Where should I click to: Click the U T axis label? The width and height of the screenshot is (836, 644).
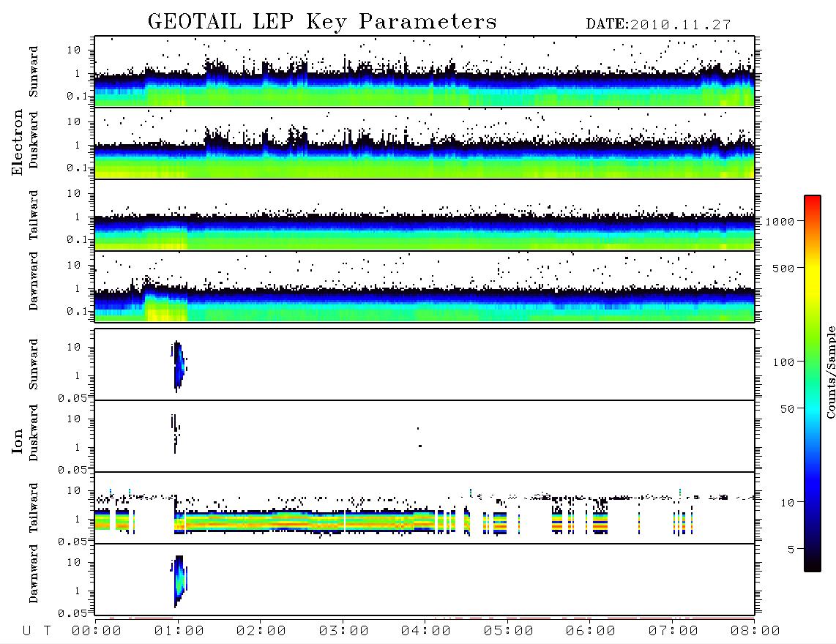click(x=37, y=631)
